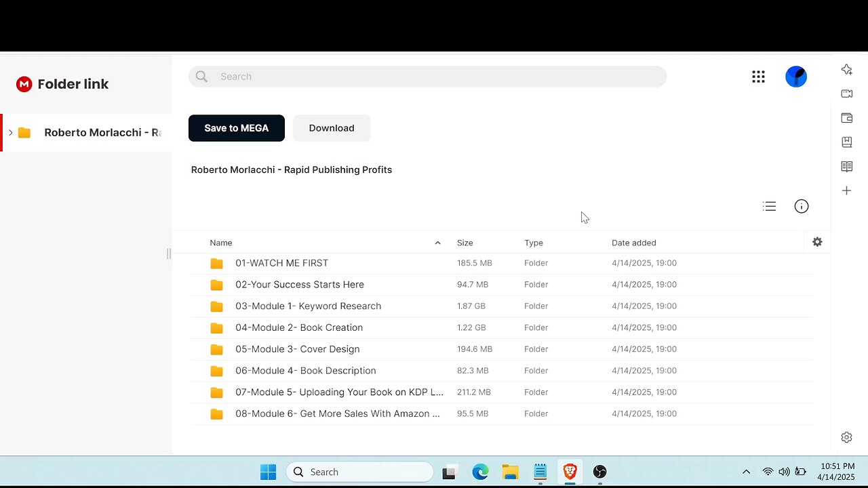This screenshot has height=488, width=868.
Task: Select 08-Module 6- Get More Sales folder
Action: [502, 413]
